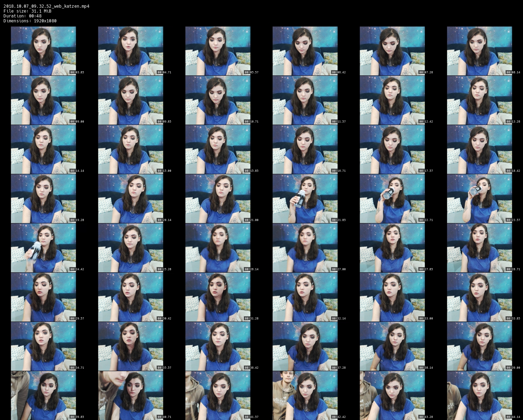Open the frame marked 00:41.57
523x420 pixels.
coord(218,396)
